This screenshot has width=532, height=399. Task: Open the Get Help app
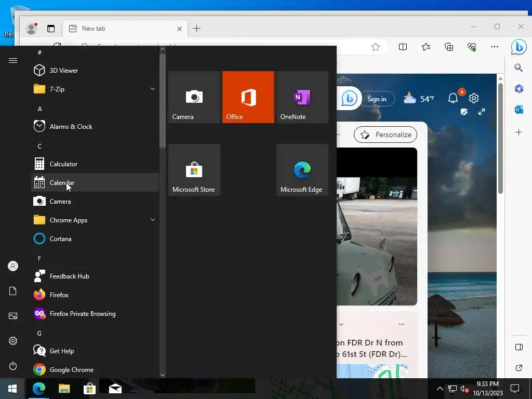click(95, 351)
